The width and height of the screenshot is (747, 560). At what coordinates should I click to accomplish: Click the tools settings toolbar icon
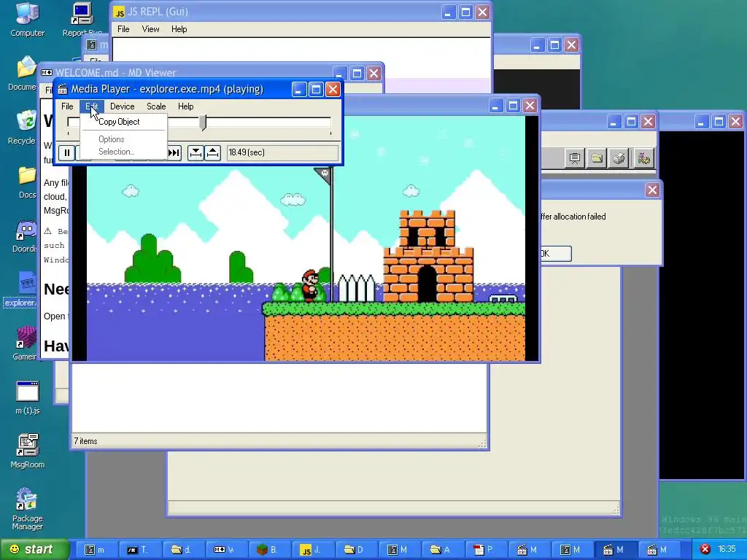(644, 158)
